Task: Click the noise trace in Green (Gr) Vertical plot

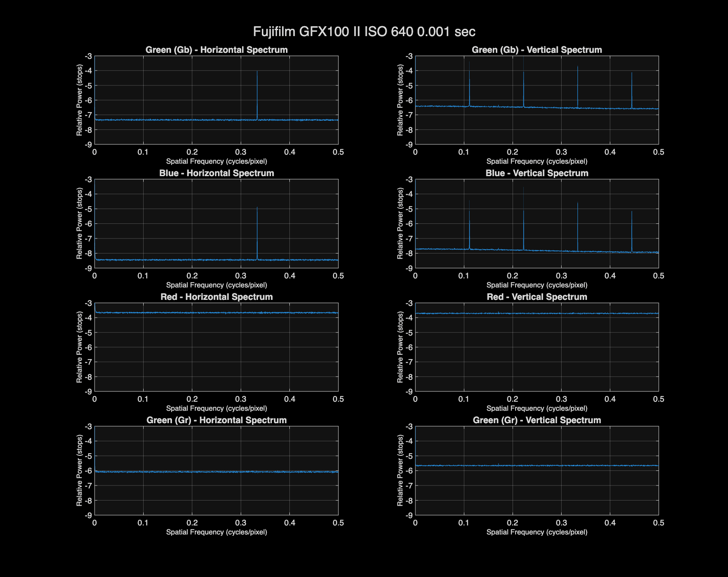Action: [x=537, y=465]
